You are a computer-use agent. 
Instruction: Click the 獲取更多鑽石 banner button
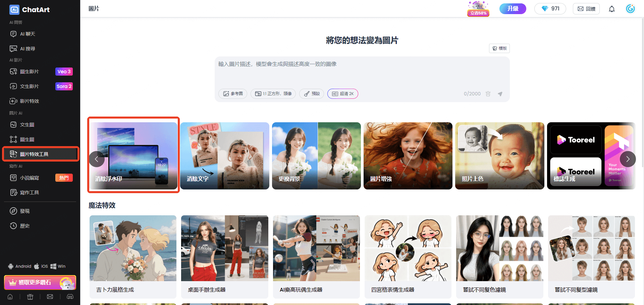pyautogui.click(x=40, y=282)
